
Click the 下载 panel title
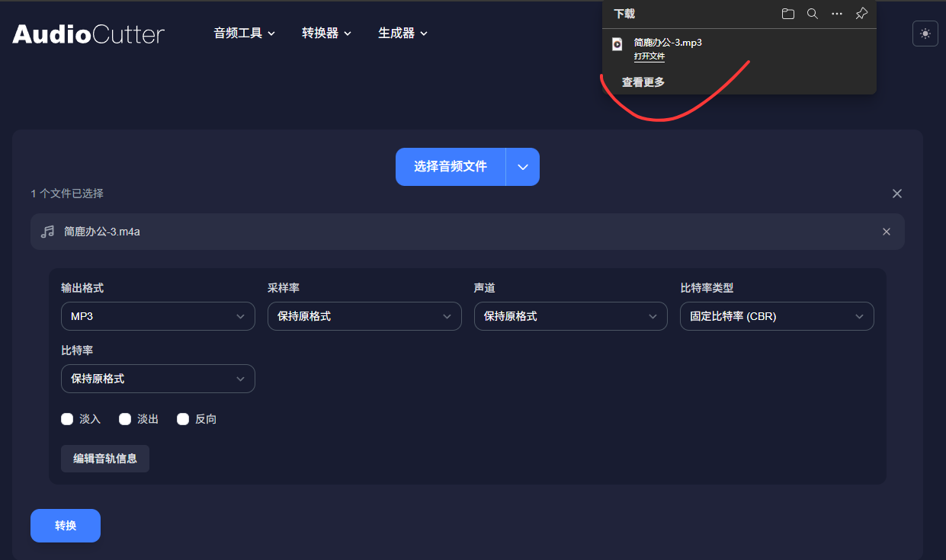point(624,14)
